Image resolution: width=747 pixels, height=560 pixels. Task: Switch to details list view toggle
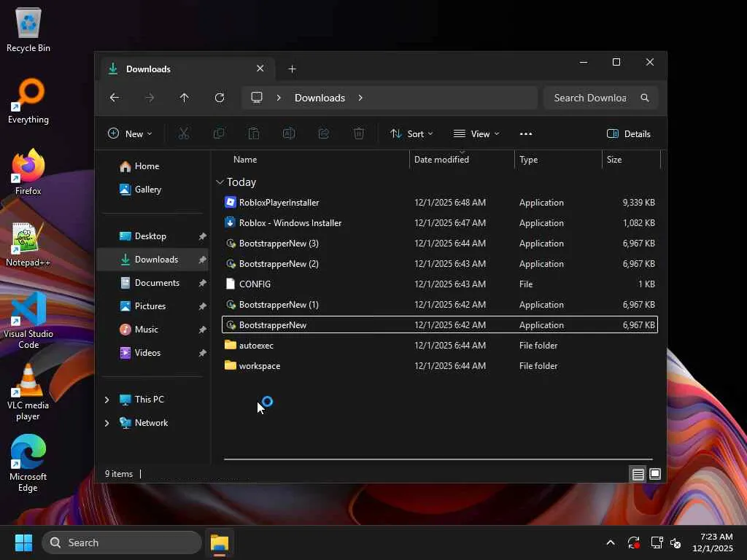(638, 474)
